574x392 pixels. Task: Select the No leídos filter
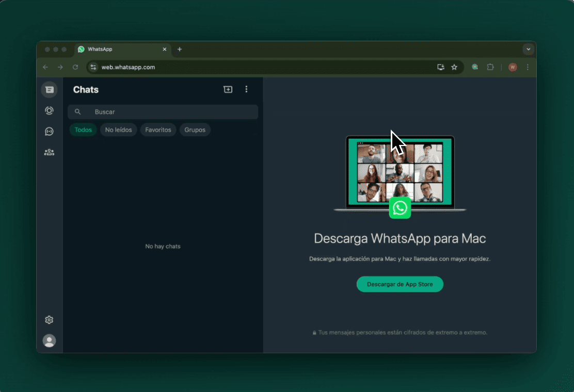click(x=119, y=130)
